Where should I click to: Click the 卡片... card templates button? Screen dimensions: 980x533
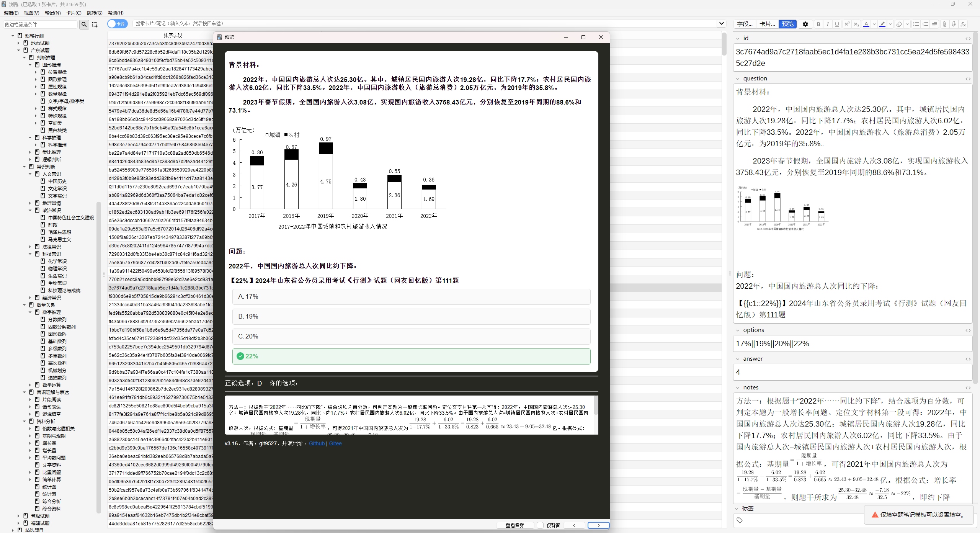pyautogui.click(x=767, y=24)
